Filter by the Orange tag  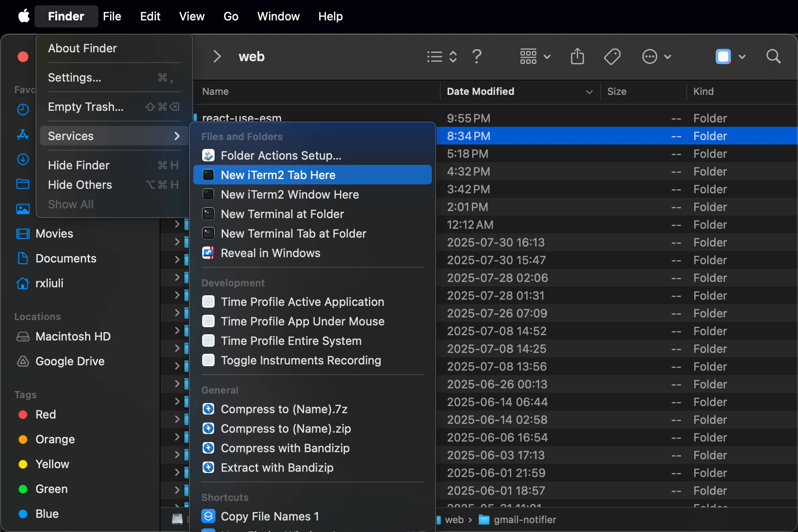pyautogui.click(x=47, y=439)
